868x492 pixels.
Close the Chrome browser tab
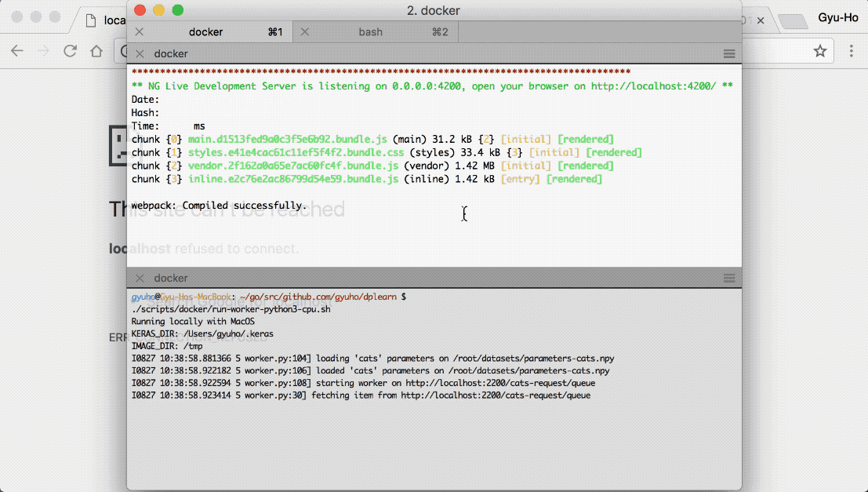tap(761, 20)
